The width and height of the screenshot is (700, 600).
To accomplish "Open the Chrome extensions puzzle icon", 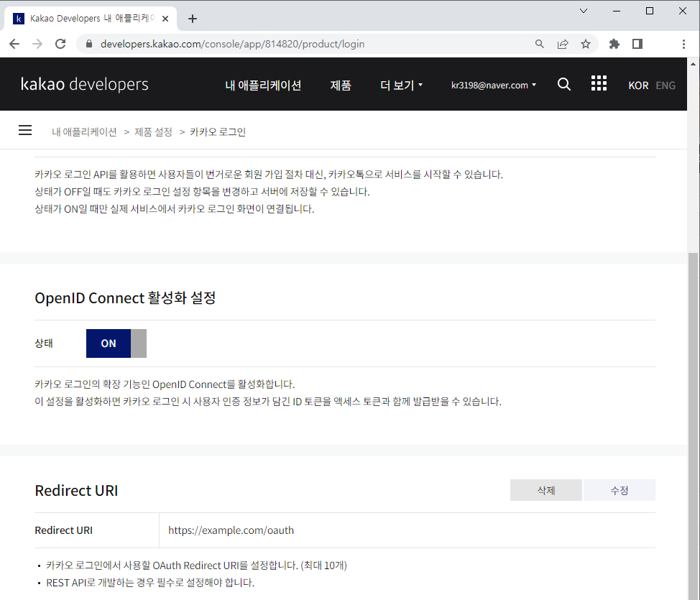I will pyautogui.click(x=614, y=44).
